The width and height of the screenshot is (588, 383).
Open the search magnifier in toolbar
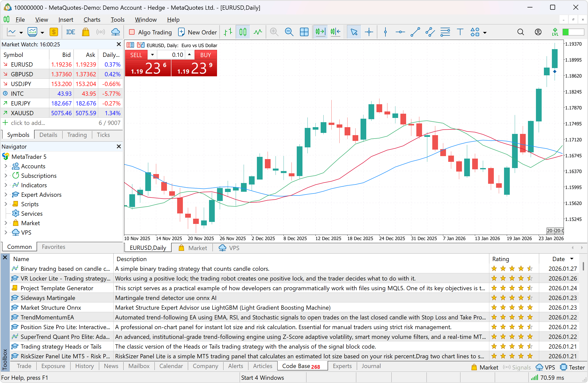[x=520, y=32]
